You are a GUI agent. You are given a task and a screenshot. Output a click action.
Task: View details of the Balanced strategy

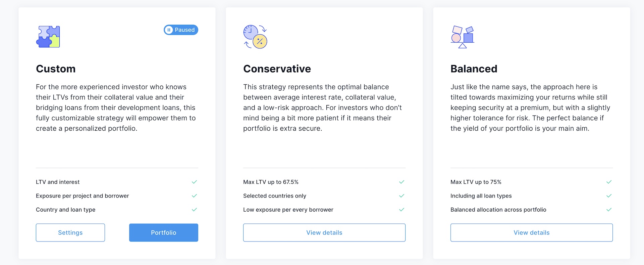point(532,232)
